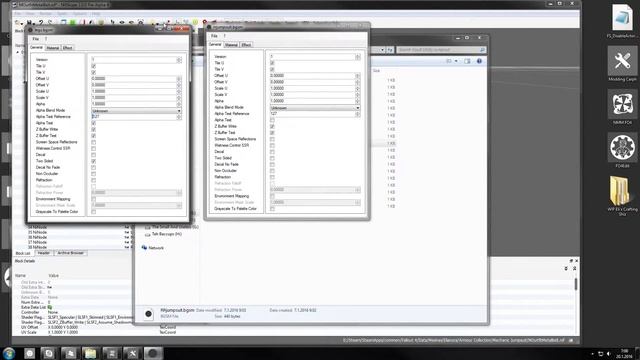Uncheck Two Sided in the left material window
The image size is (640, 360).
(93, 161)
